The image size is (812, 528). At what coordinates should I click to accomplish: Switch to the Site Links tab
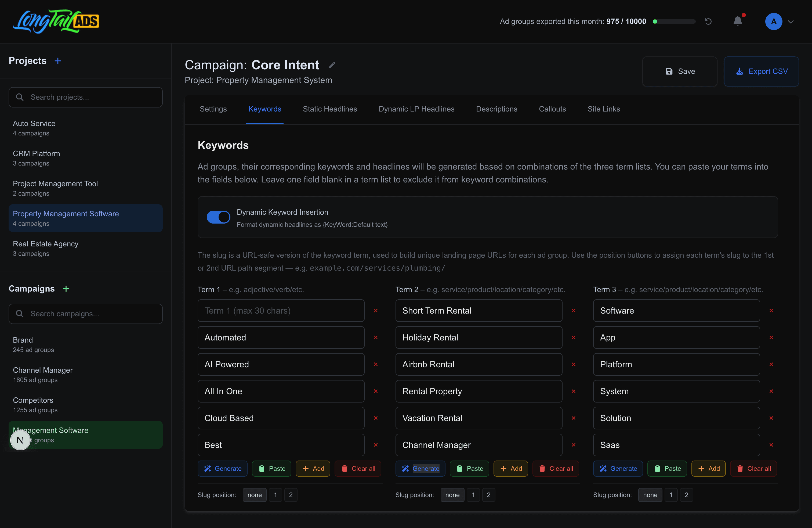click(x=604, y=109)
